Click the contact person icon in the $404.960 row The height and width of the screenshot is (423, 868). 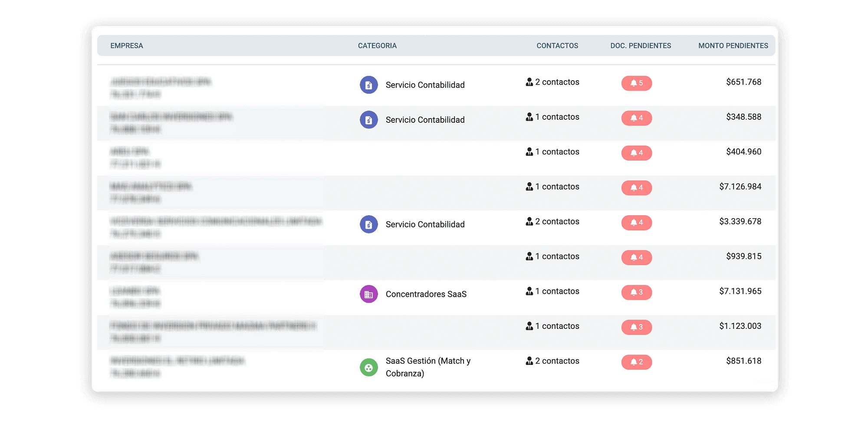529,152
